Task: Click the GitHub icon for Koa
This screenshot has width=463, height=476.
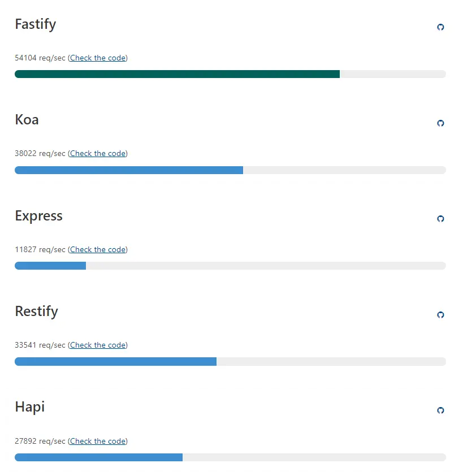Action: pyautogui.click(x=440, y=123)
